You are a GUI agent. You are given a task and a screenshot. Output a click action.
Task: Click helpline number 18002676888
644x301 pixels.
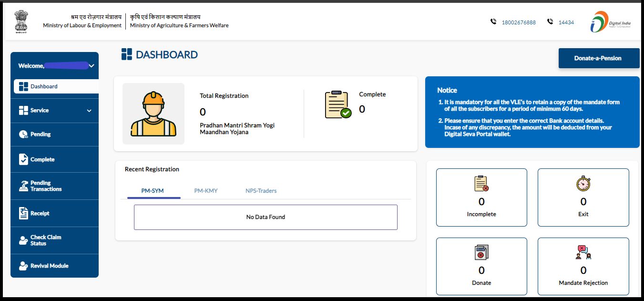pos(519,22)
